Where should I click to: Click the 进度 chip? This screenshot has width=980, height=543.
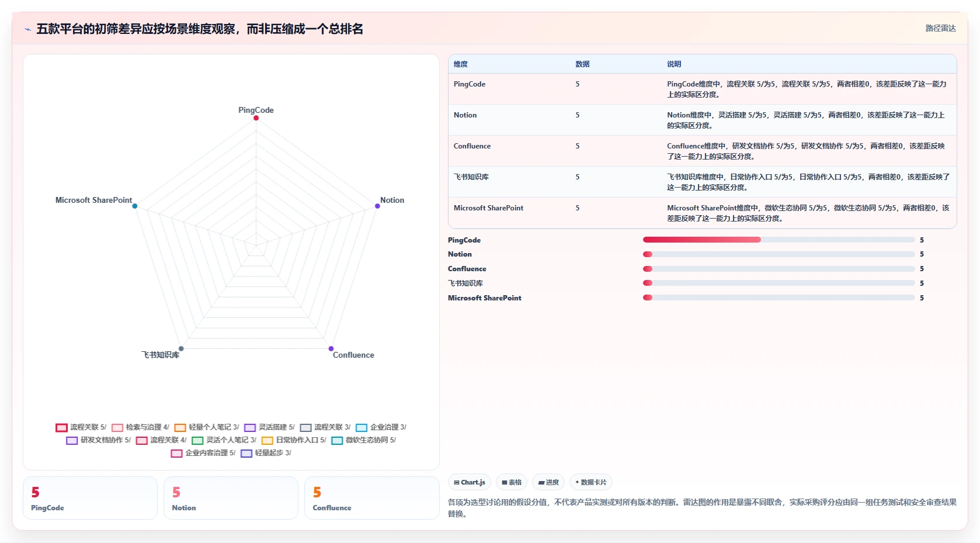pos(548,482)
